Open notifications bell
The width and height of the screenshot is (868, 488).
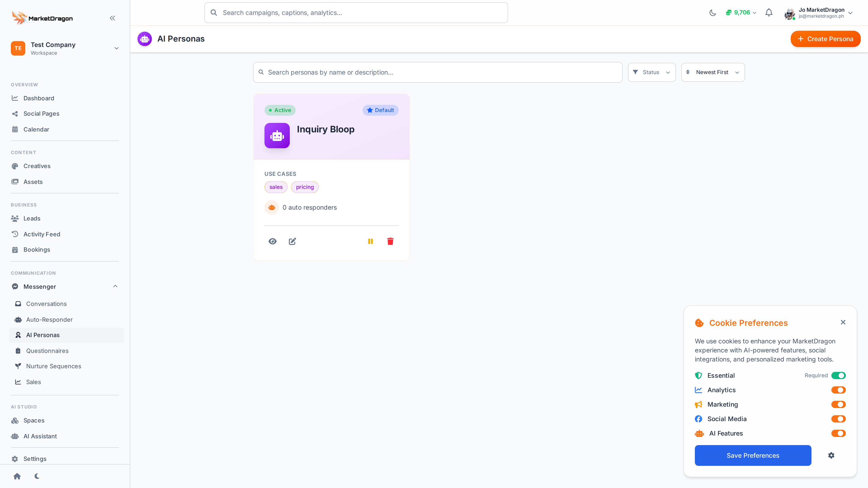tap(769, 13)
